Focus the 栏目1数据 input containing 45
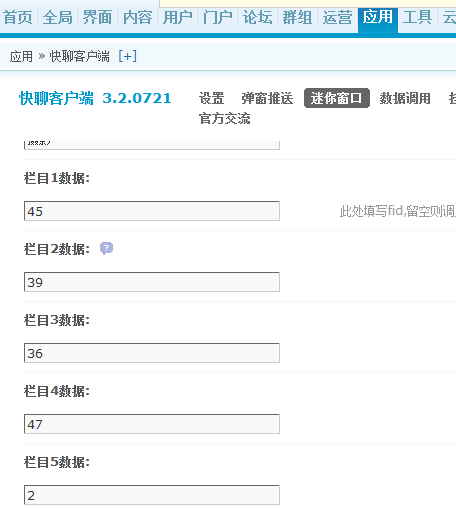456x508 pixels. tap(152, 211)
